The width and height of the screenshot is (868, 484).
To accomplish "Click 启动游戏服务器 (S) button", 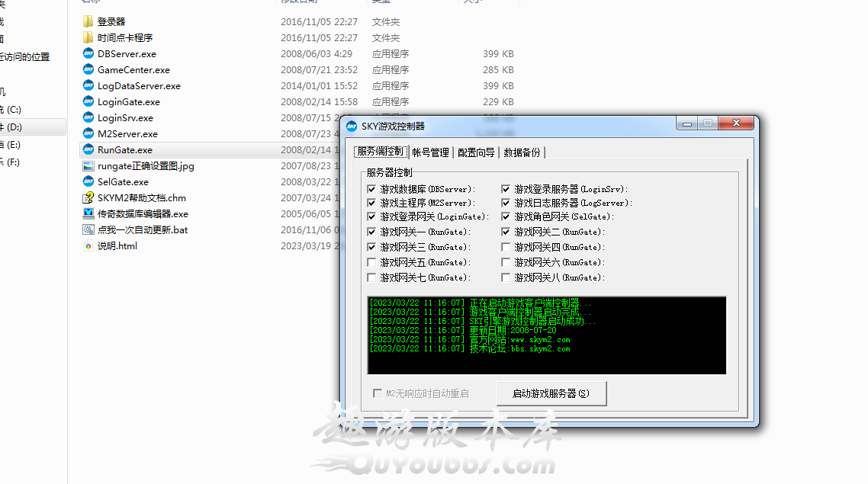I will click(x=551, y=393).
